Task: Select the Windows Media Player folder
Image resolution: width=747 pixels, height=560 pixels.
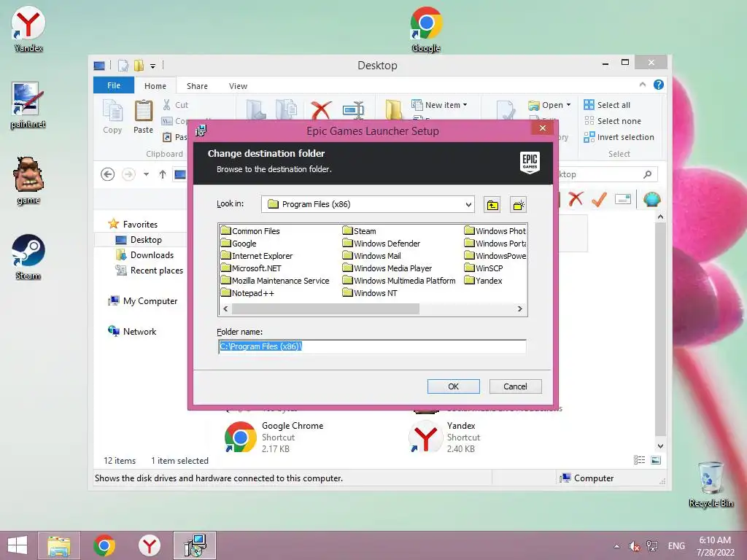Action: pyautogui.click(x=387, y=268)
